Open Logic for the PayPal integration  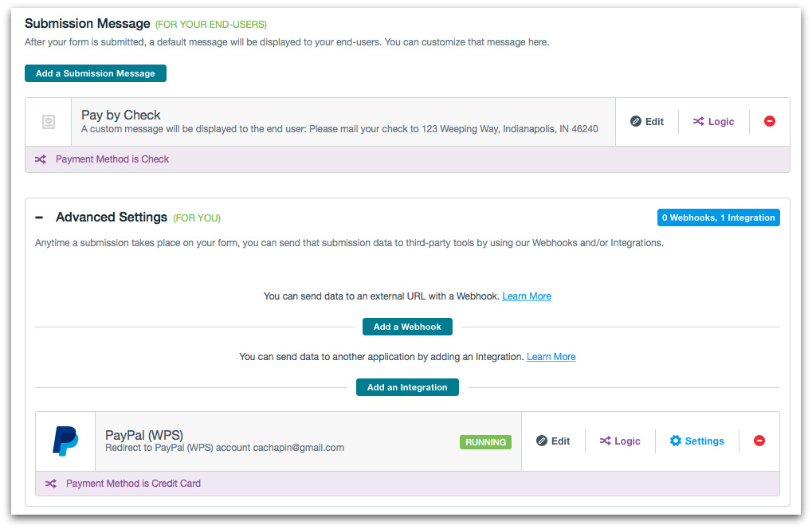point(620,441)
